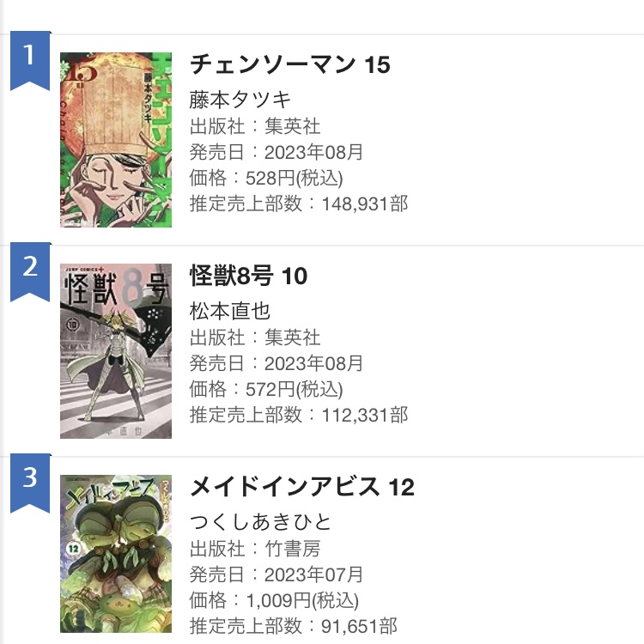Click release date 2023年07月
Viewport: 644px width, 644px height.
pyautogui.click(x=313, y=575)
